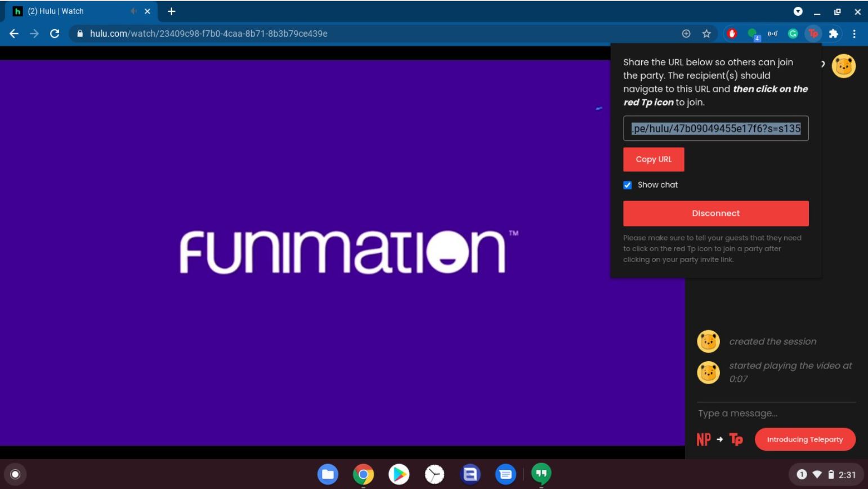868x489 pixels.
Task: Open the ChromeOS launcher button
Action: click(15, 474)
